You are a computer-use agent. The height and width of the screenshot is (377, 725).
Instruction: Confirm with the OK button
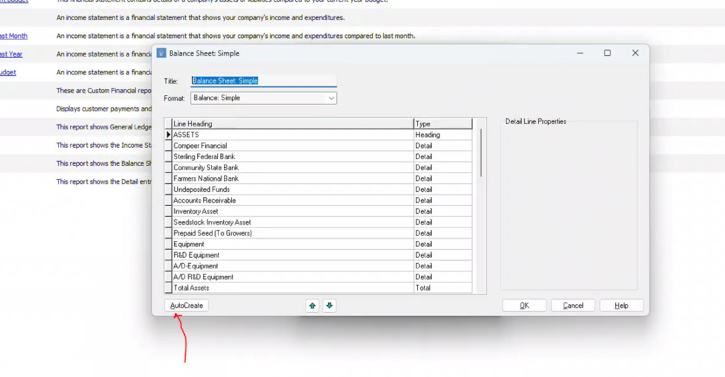pos(524,306)
